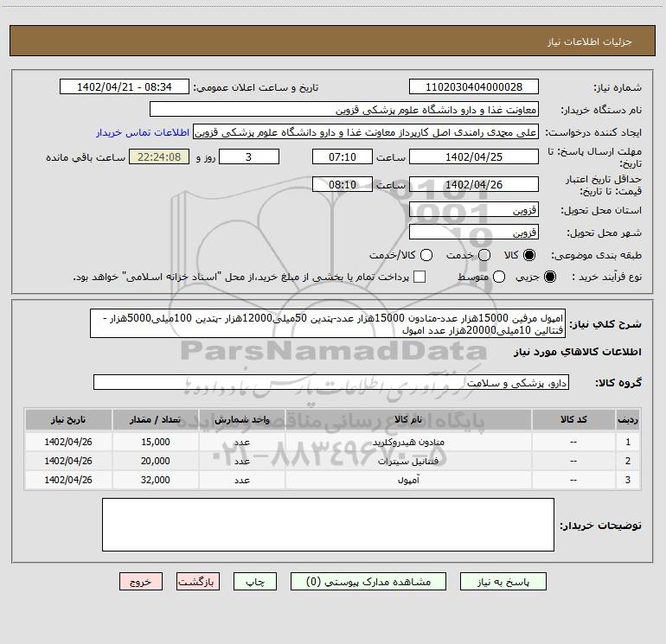Select the خدمت radio button
The image size is (666, 644).
(x=484, y=255)
